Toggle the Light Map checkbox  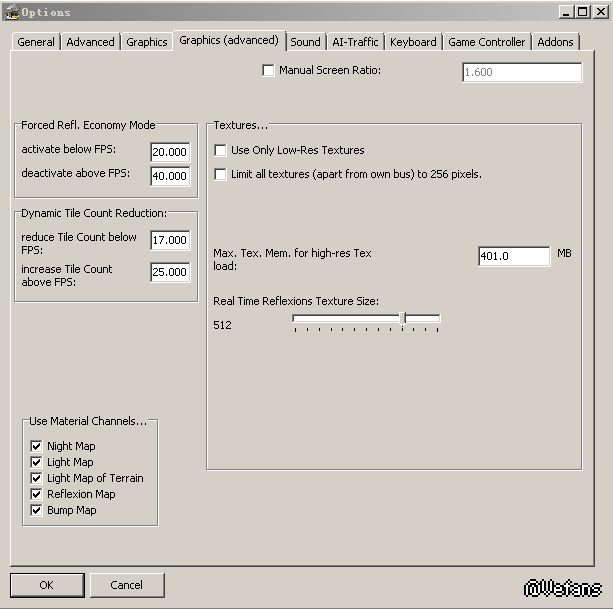(36, 462)
